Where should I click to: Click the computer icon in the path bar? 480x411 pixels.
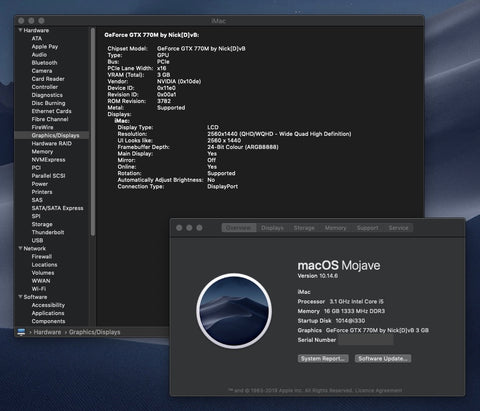coord(21,332)
